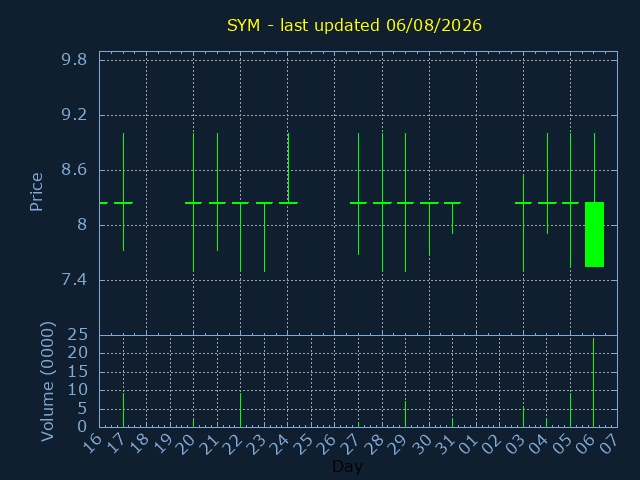Viewport: 640px width, 480px height.
Task: Click the volume bar on day 29
Action: tap(405, 414)
